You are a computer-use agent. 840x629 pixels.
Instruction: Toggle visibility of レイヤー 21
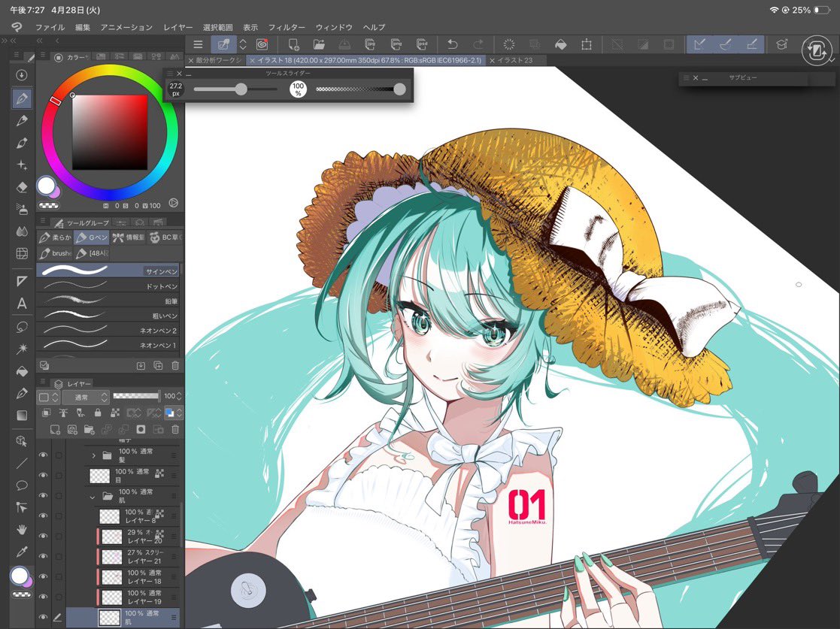click(x=44, y=556)
